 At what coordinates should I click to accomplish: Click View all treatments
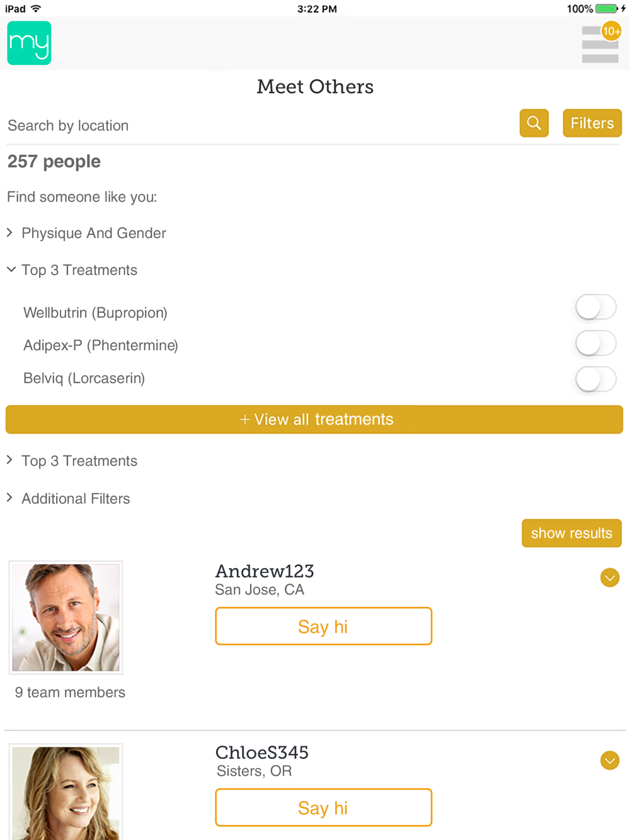(314, 419)
